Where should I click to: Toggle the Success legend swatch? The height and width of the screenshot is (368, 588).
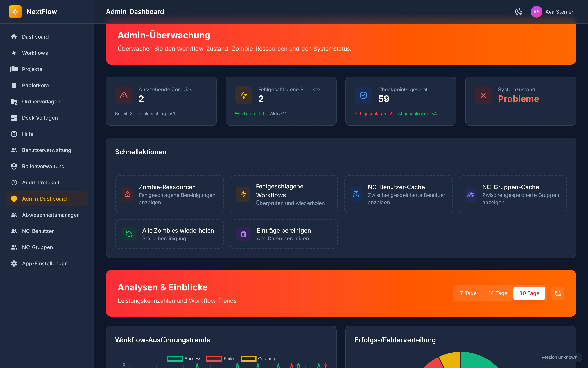coord(175,358)
